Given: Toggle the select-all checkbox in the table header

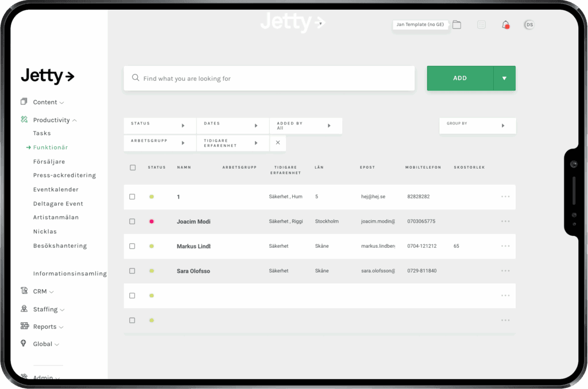Looking at the screenshot, I should point(133,167).
